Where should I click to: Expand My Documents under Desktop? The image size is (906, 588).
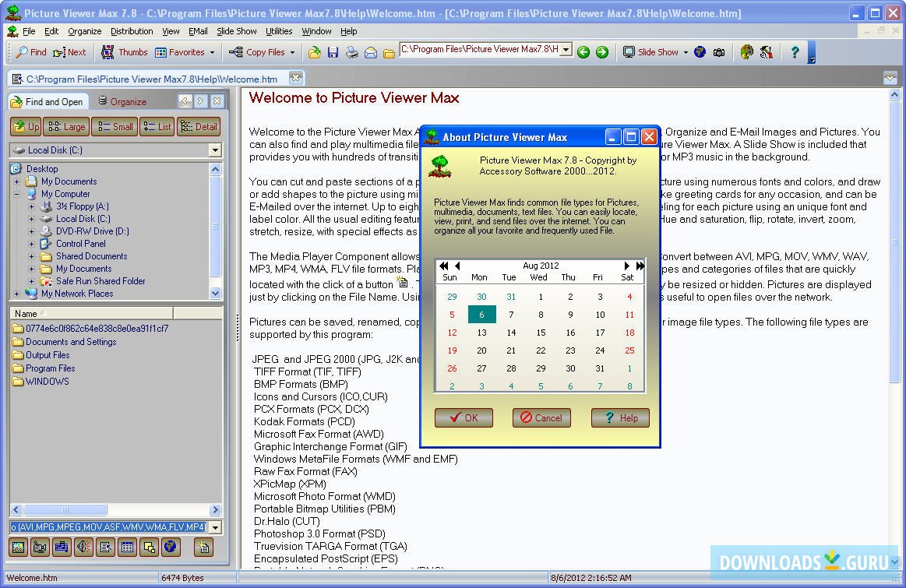click(17, 181)
